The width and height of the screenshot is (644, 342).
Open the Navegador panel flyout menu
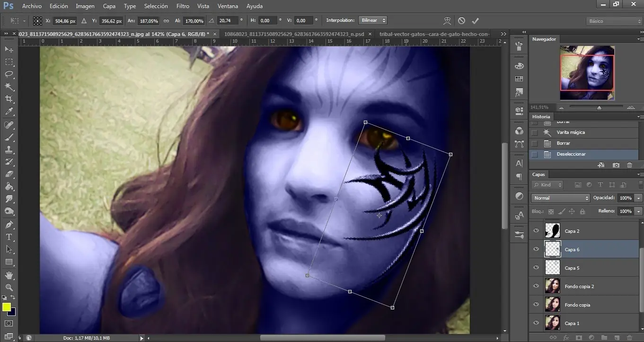coord(640,39)
